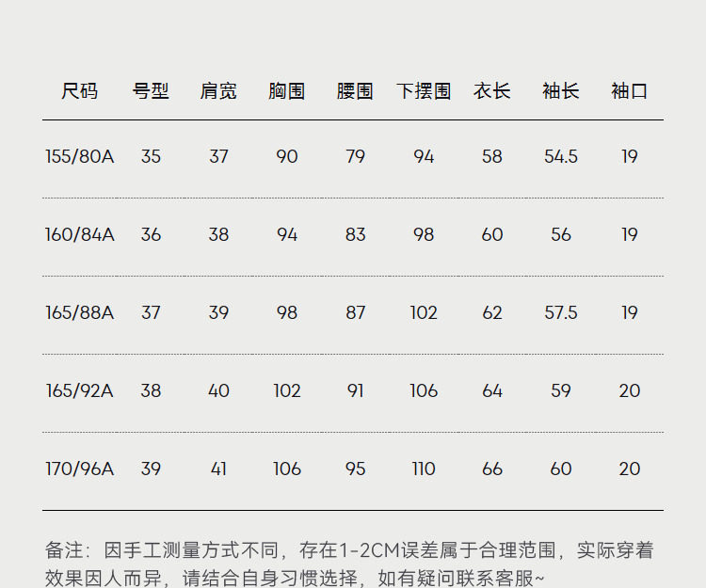The image size is (706, 588).
Task: Click the 袖口 column header
Action: pyautogui.click(x=629, y=91)
